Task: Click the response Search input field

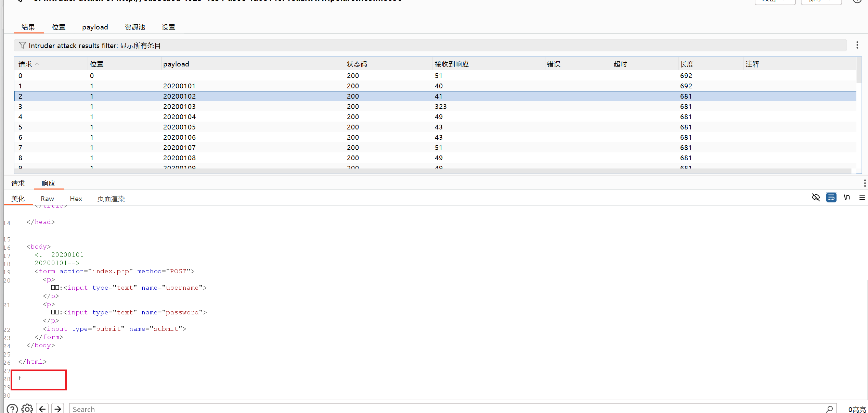Action: (445, 409)
